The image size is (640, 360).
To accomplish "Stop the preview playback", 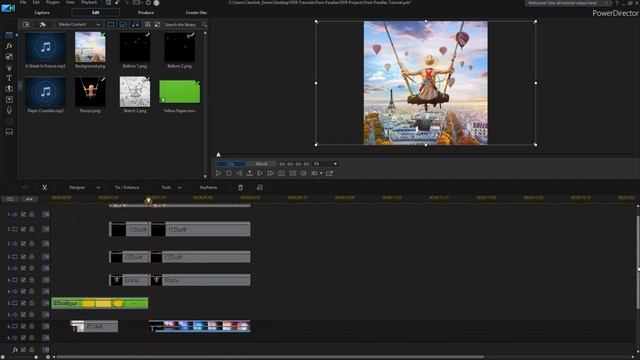I will [x=229, y=173].
